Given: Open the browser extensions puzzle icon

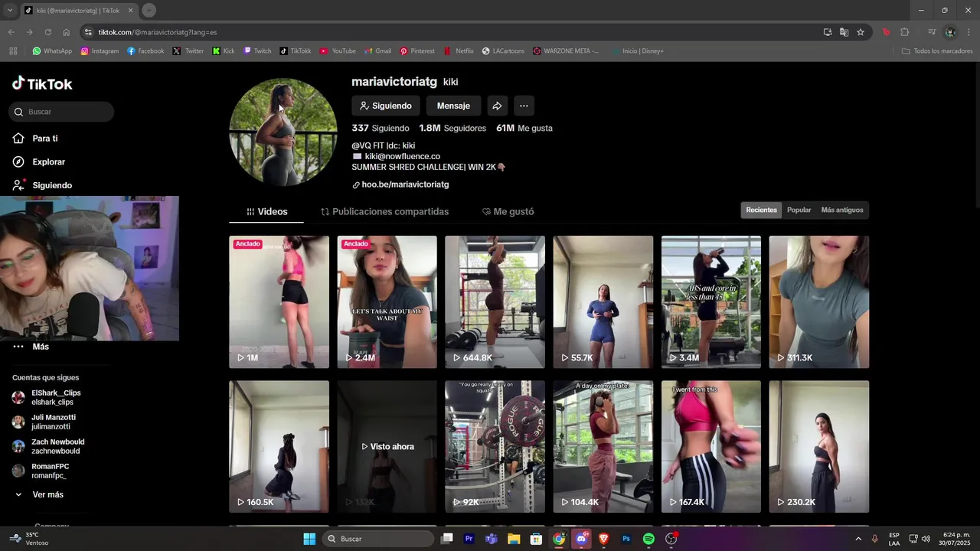Looking at the screenshot, I should click(x=905, y=32).
